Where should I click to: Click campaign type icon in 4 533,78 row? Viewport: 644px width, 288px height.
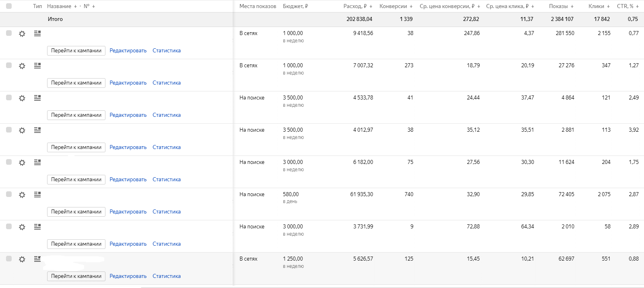point(37,98)
